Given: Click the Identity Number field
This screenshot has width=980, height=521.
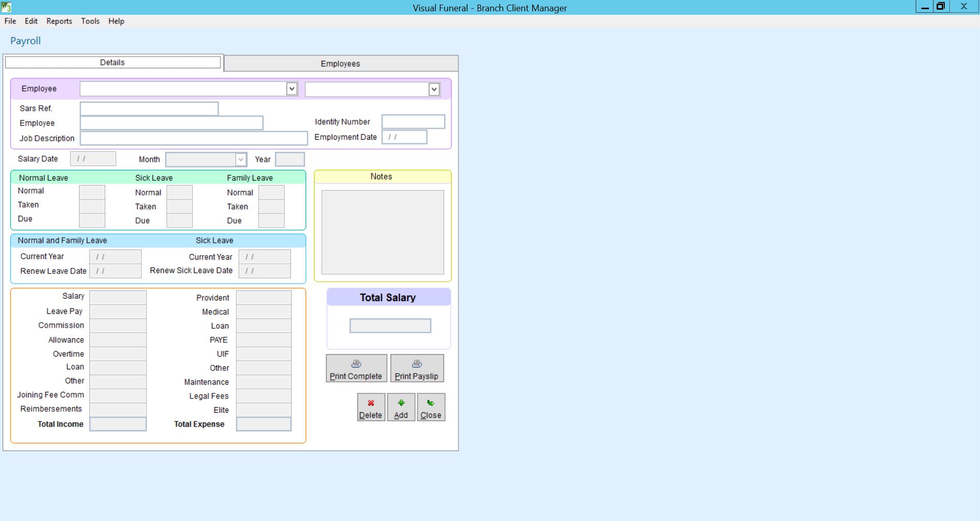Looking at the screenshot, I should tap(412, 121).
